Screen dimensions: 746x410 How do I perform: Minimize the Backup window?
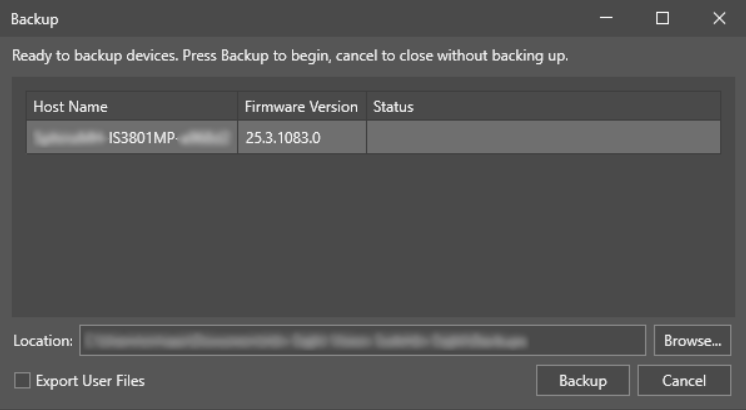605,19
